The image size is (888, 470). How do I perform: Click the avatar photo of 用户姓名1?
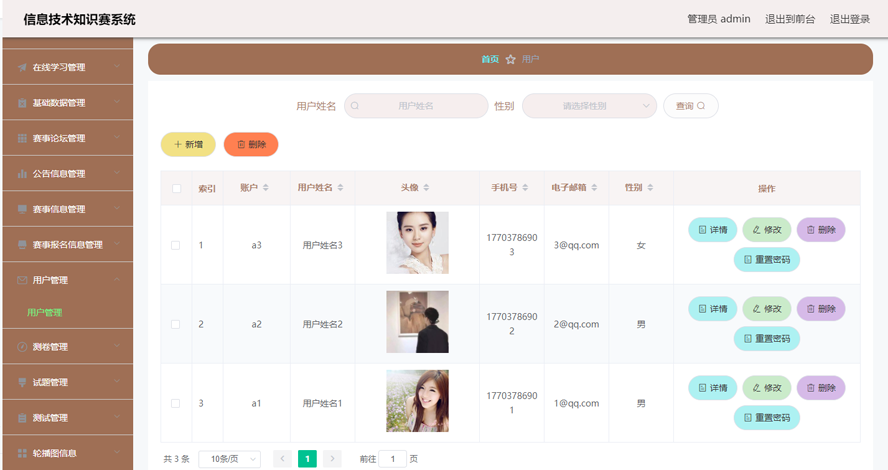[417, 401]
